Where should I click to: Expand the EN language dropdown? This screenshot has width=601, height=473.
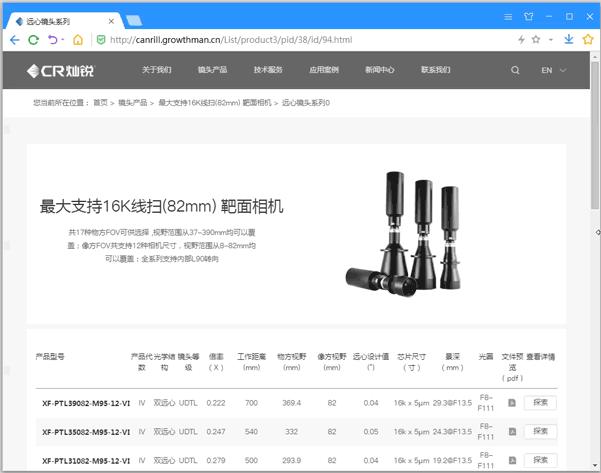pos(553,70)
